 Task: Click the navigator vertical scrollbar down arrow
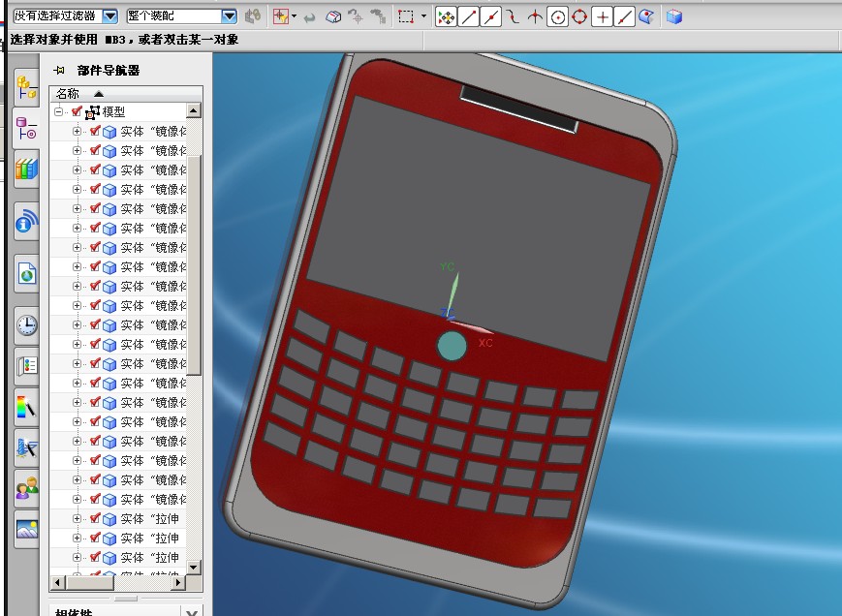click(194, 567)
